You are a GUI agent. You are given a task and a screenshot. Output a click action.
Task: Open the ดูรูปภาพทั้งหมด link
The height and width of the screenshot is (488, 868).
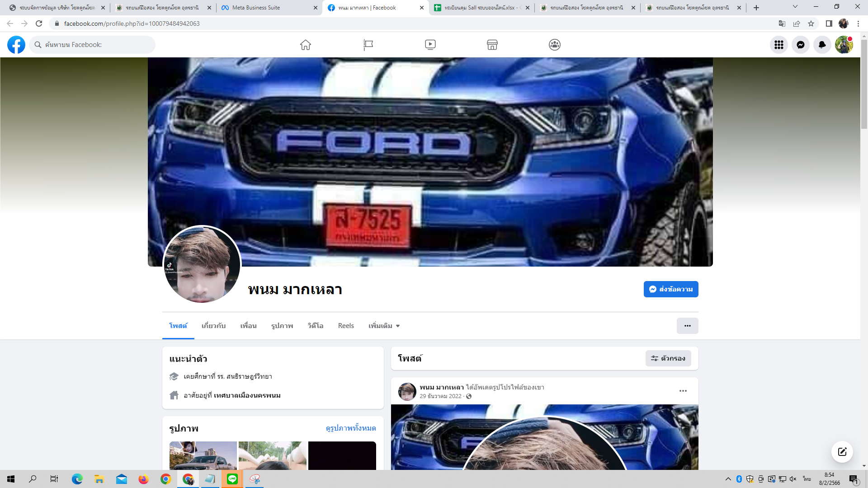tap(351, 428)
